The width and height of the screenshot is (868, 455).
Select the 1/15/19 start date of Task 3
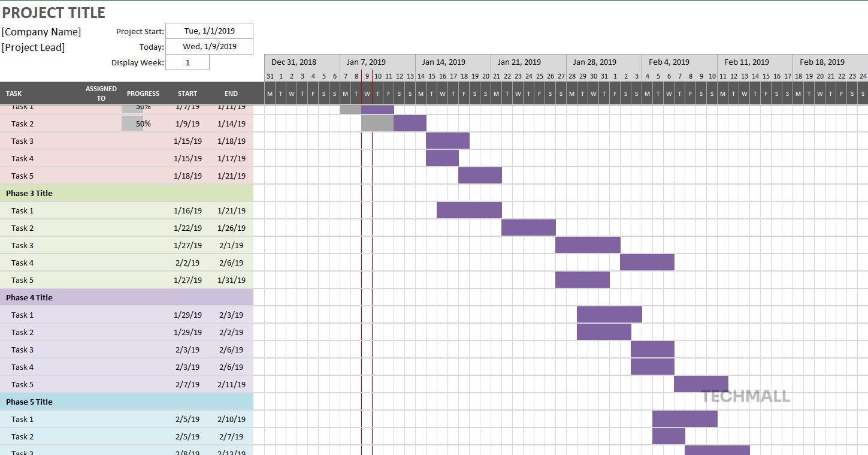point(187,141)
